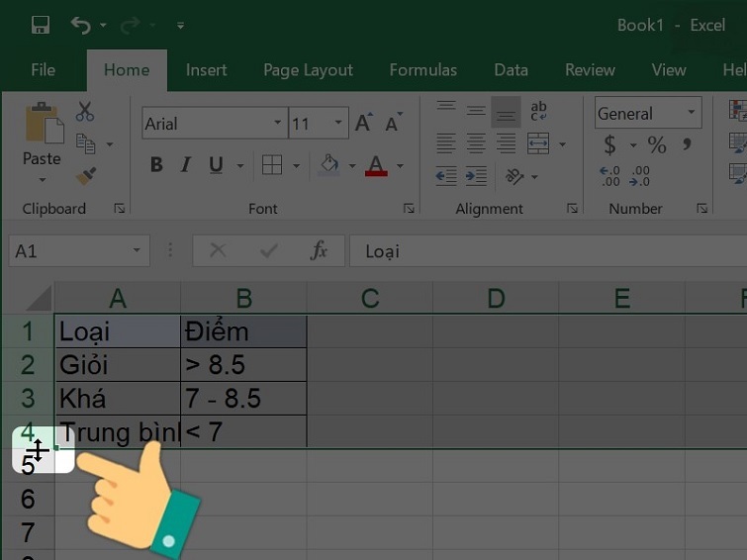Image resolution: width=747 pixels, height=560 pixels.
Task: Undo the last action
Action: [80, 25]
